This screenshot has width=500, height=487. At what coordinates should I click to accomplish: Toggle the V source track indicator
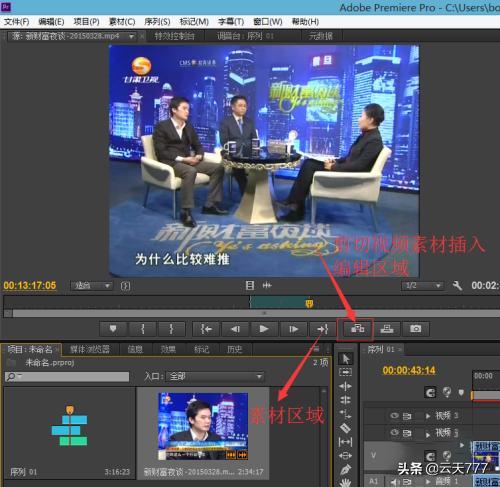tap(373, 455)
